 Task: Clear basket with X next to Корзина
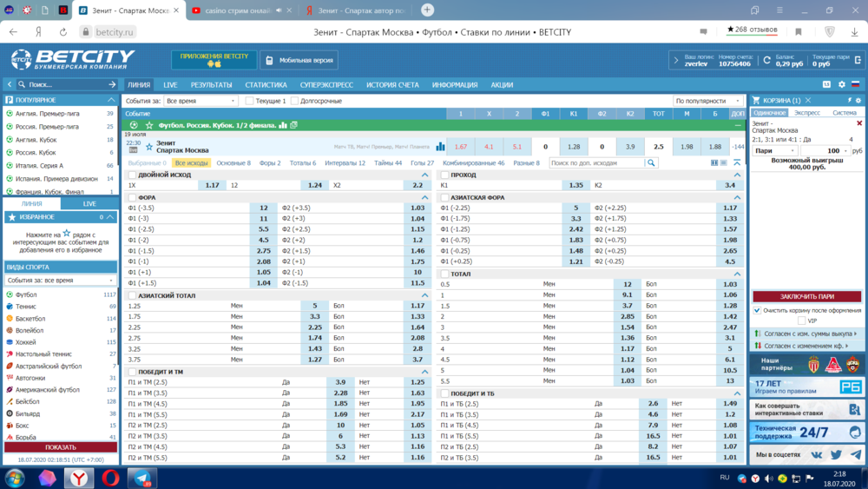tap(807, 100)
